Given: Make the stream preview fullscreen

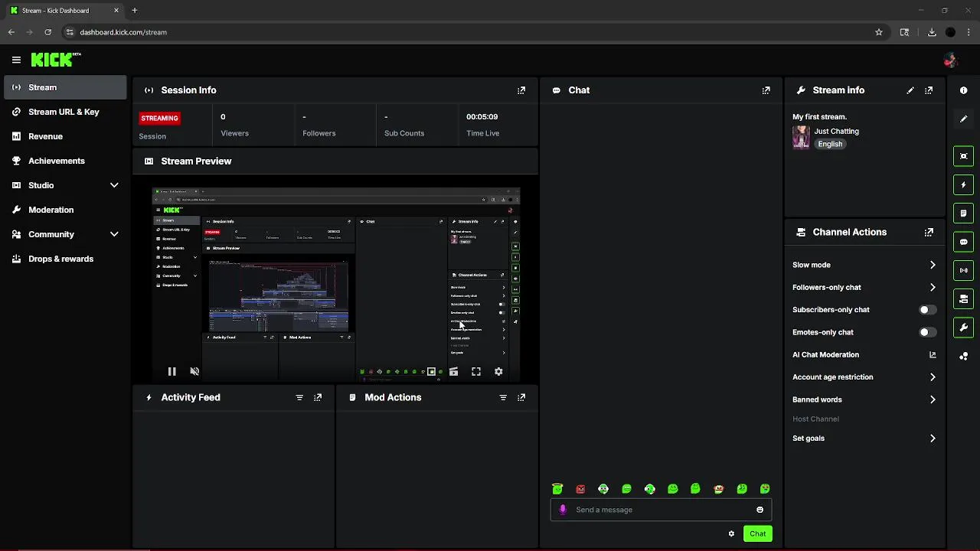Looking at the screenshot, I should 476,371.
